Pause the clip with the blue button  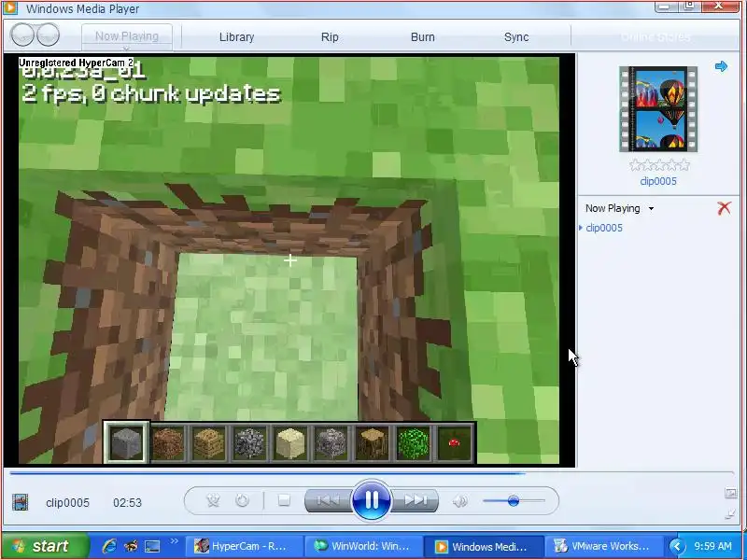(371, 500)
